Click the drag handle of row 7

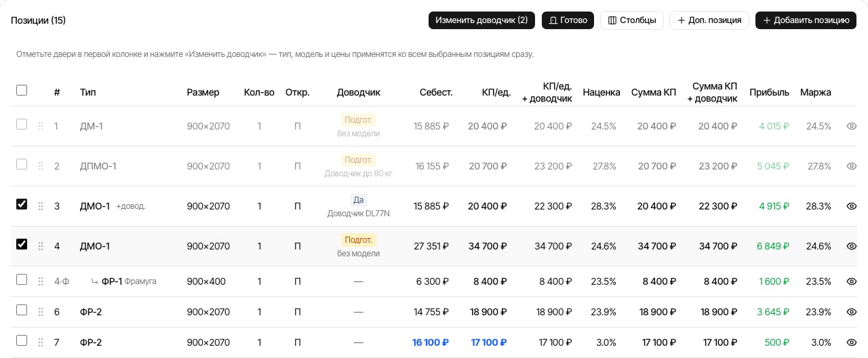(x=41, y=342)
